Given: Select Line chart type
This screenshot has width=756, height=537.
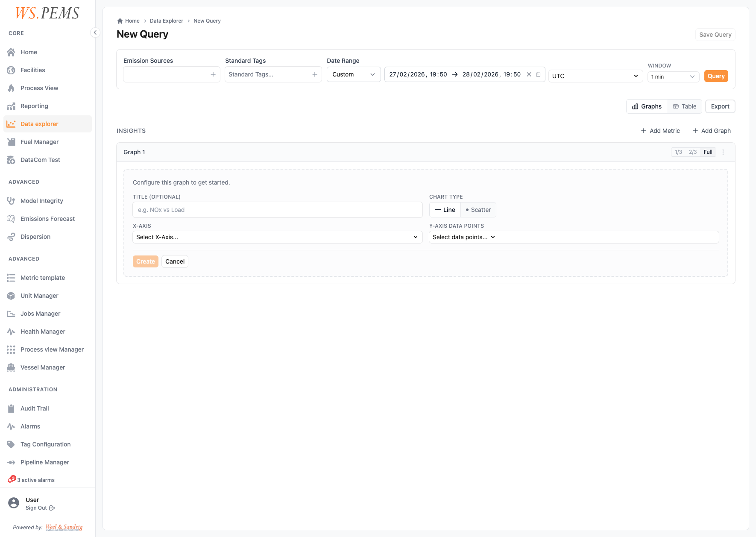Looking at the screenshot, I should tap(445, 210).
